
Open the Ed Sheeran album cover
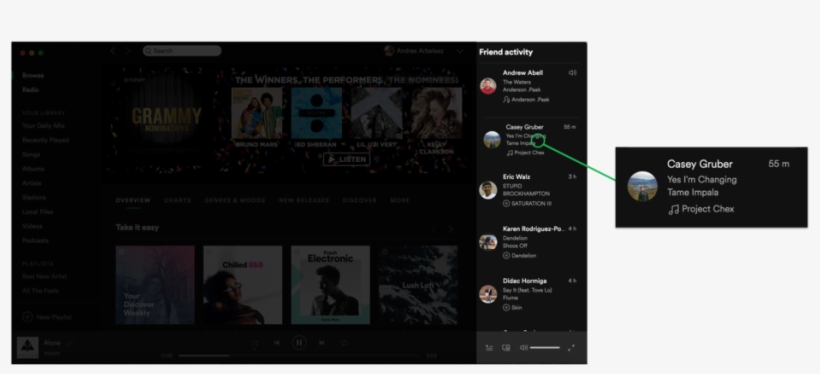pyautogui.click(x=316, y=113)
